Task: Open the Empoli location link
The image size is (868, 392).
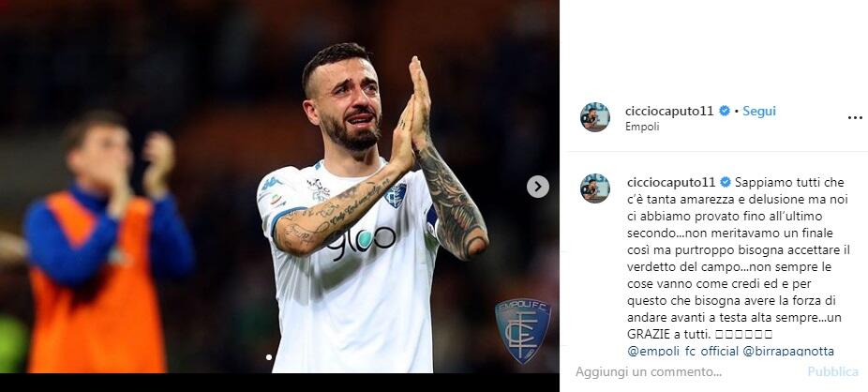Action: tap(642, 127)
